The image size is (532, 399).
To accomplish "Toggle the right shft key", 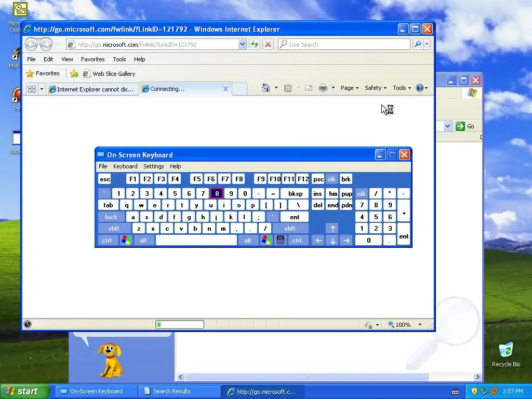I will (x=290, y=229).
